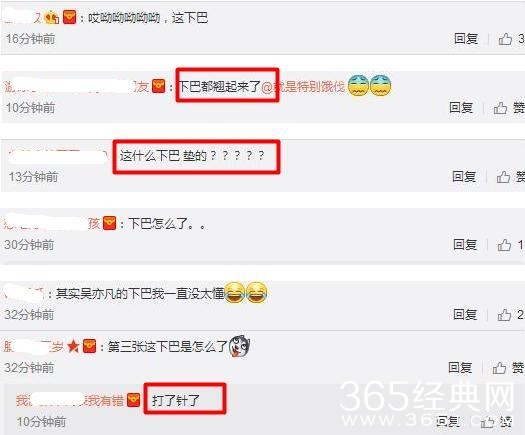Viewport: 525px width, 435px height.
Task: Click the husky emoji after 第三张这下巴是怎么了
Action: tap(239, 346)
